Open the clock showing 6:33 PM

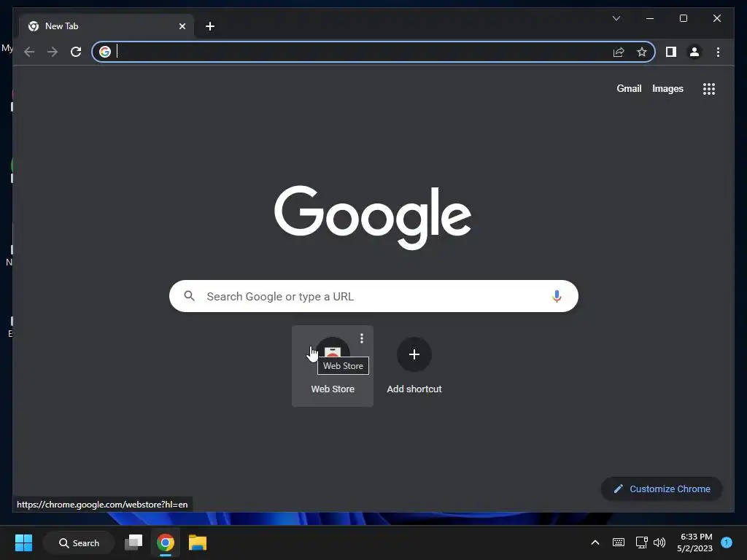pos(695,542)
